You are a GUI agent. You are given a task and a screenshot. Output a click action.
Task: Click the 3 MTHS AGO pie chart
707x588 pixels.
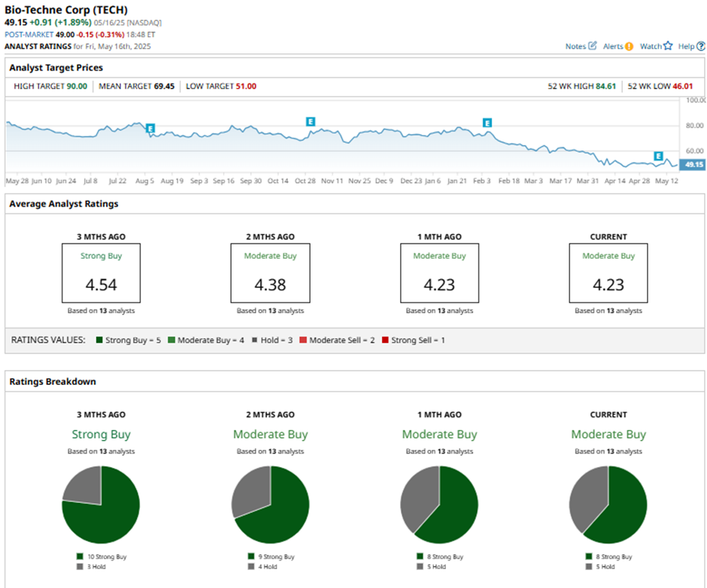point(101,505)
